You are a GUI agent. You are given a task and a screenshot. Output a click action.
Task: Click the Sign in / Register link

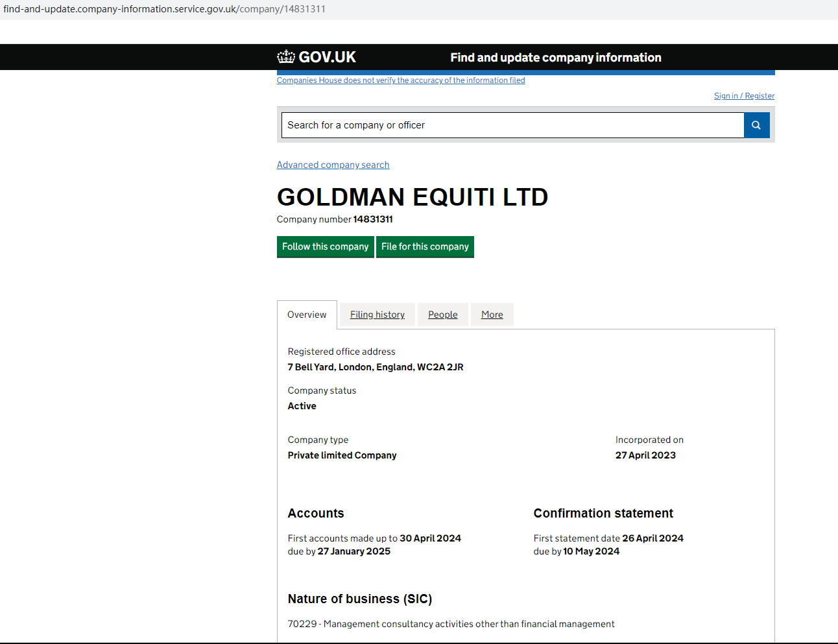(745, 96)
